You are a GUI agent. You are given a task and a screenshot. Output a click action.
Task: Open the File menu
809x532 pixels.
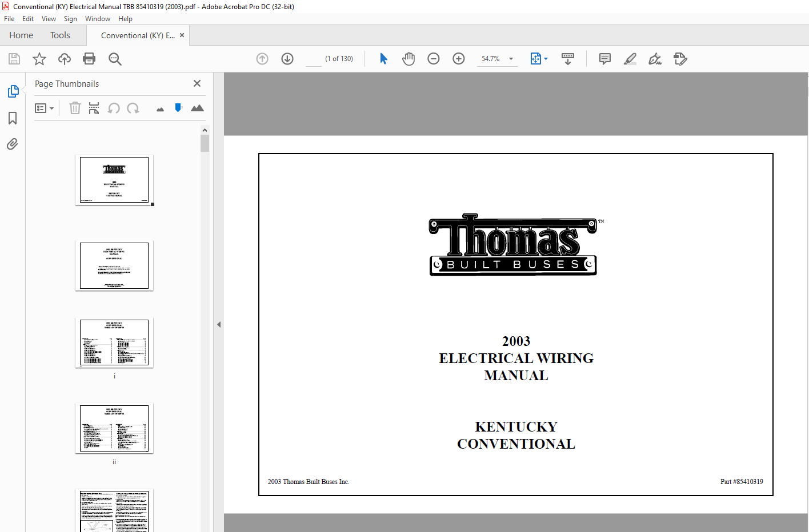[x=9, y=19]
